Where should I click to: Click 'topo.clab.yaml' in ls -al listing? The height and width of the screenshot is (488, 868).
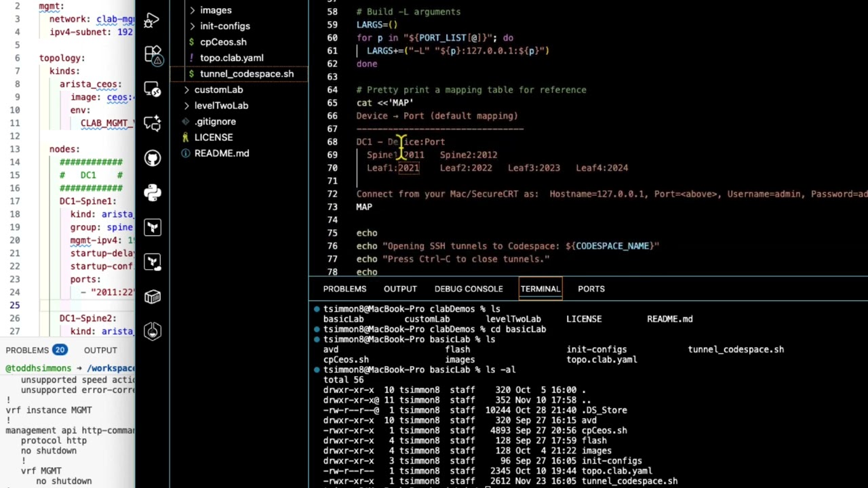pos(617,471)
